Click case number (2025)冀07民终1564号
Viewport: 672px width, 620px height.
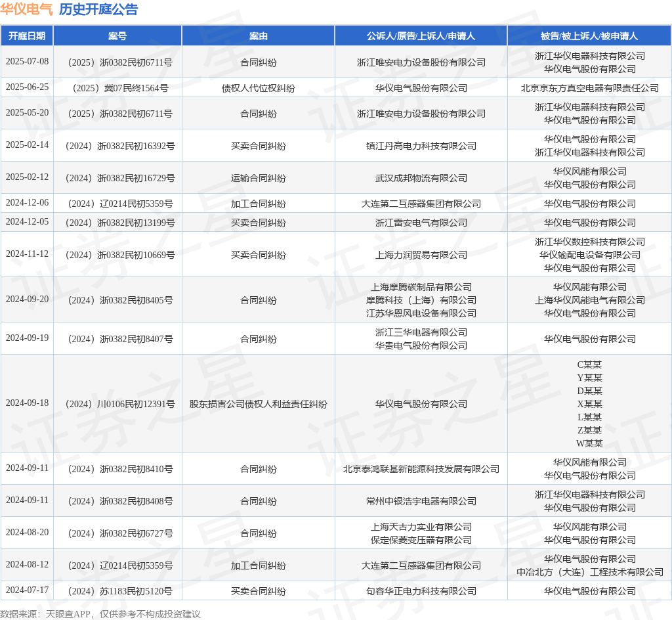(118, 88)
